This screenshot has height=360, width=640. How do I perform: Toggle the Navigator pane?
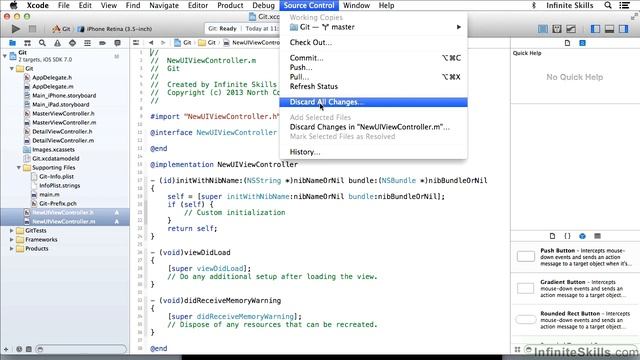tap(596, 29)
